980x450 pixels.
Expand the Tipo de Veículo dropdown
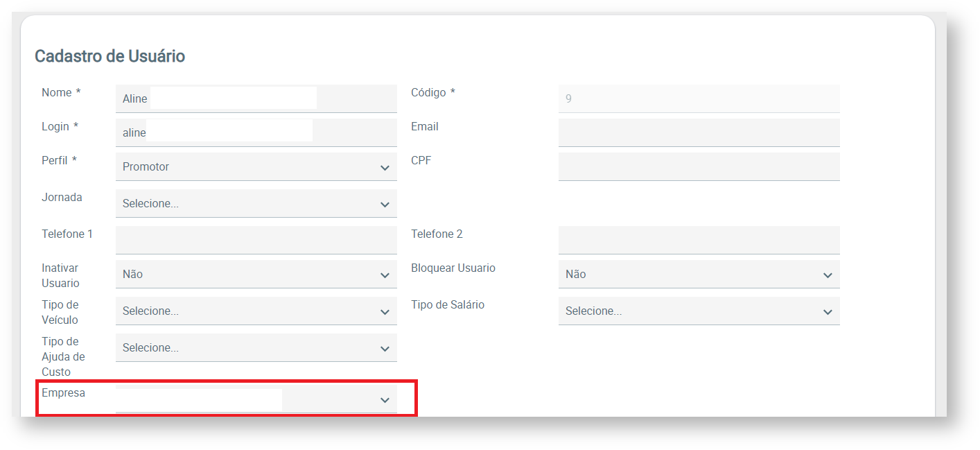(256, 311)
